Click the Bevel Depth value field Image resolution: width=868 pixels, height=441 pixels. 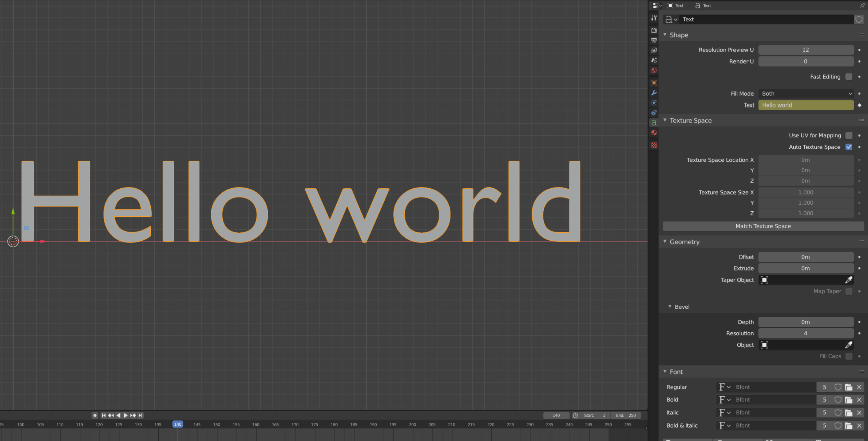click(806, 322)
